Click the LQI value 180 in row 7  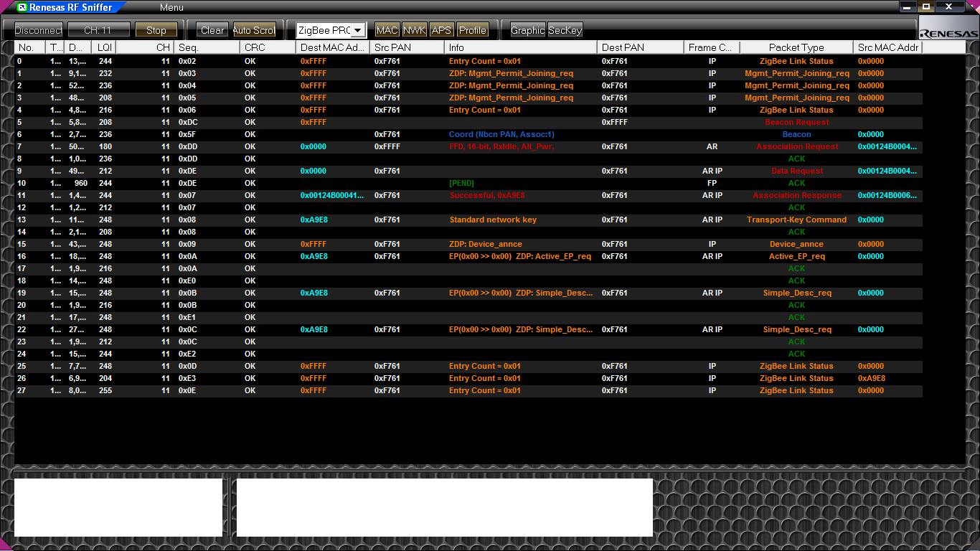point(105,147)
